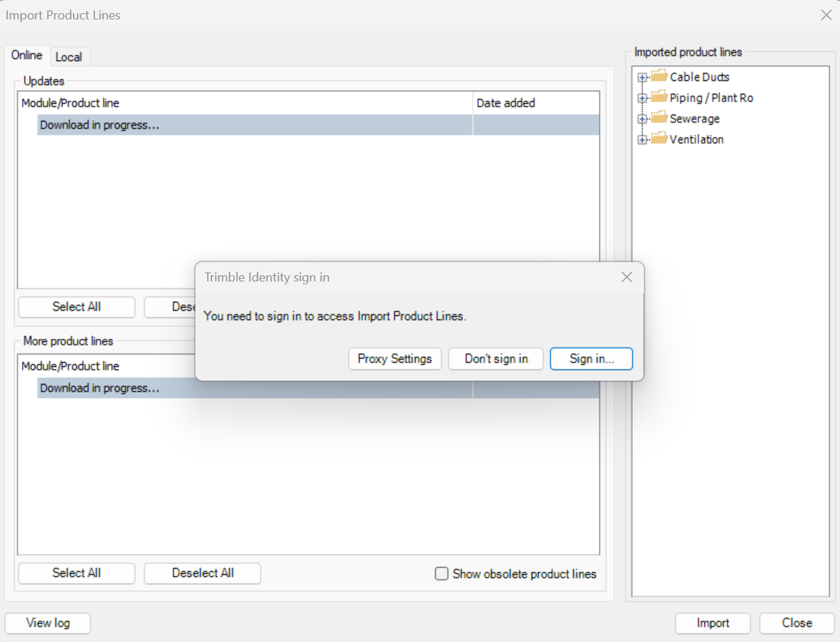
Task: Open Proxy Settings
Action: (x=394, y=358)
